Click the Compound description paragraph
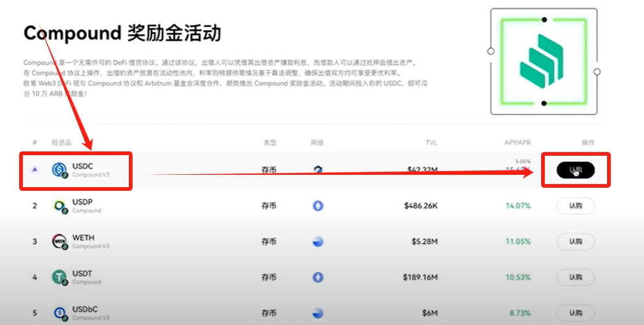The width and height of the screenshot is (644, 325). (226, 78)
